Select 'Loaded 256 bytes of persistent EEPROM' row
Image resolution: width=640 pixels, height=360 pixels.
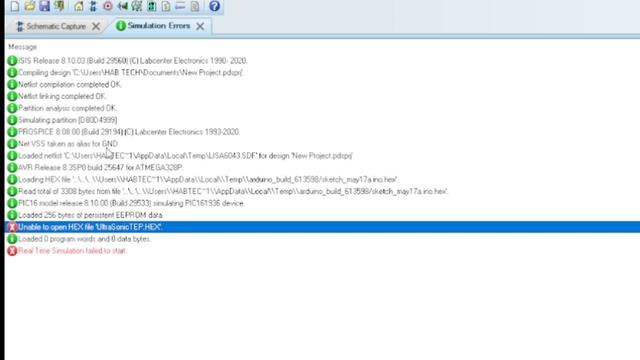point(85,215)
